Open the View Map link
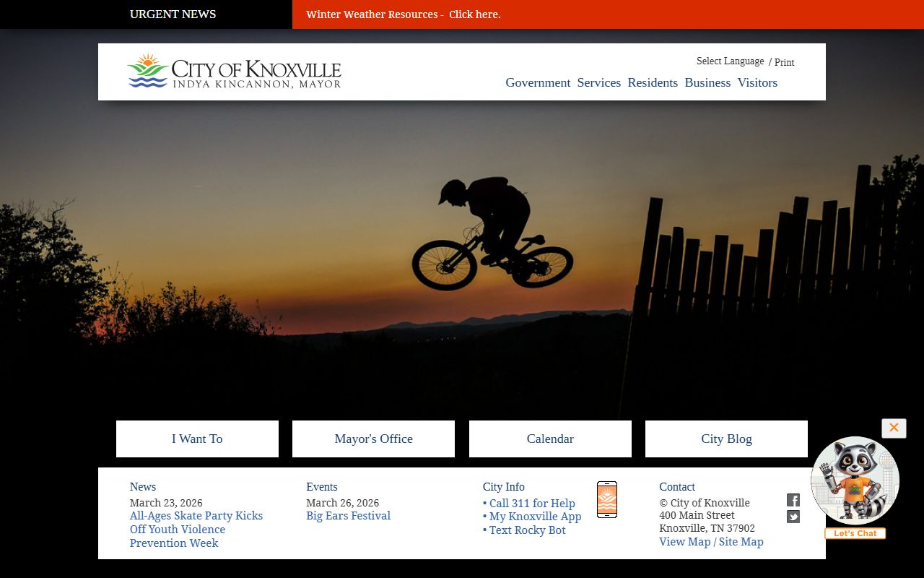Image resolution: width=924 pixels, height=578 pixels. (684, 542)
